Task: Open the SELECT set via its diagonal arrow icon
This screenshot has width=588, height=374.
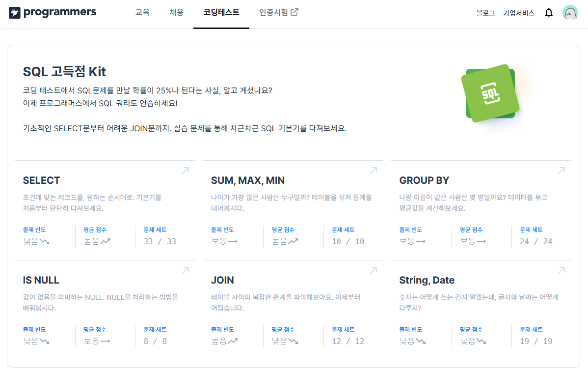Action: (x=185, y=171)
